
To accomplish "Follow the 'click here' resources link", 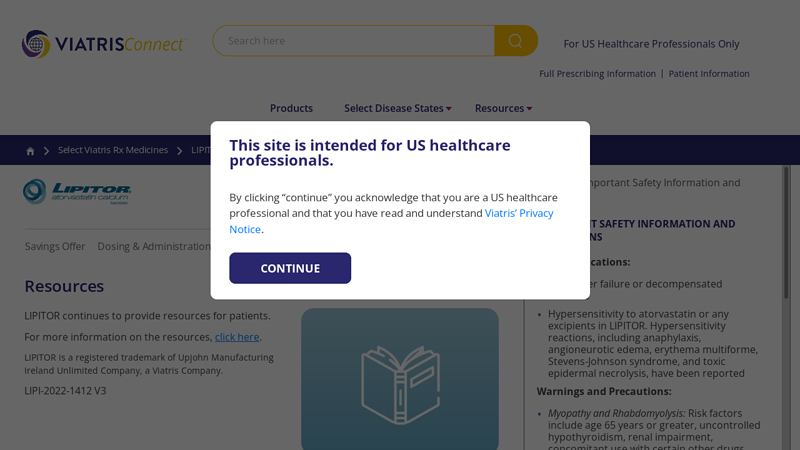I will coord(237,337).
